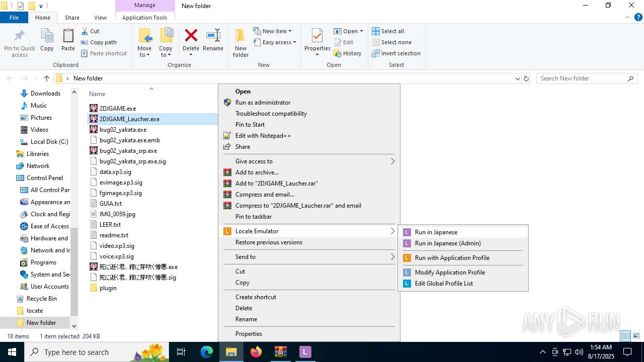Image resolution: width=644 pixels, height=362 pixels.
Task: Switch to the Share tab
Action: coord(72,18)
